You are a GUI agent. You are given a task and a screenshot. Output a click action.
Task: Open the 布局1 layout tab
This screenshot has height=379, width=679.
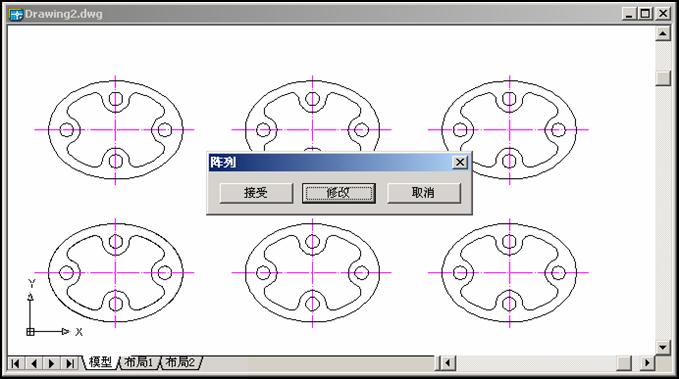(x=139, y=362)
